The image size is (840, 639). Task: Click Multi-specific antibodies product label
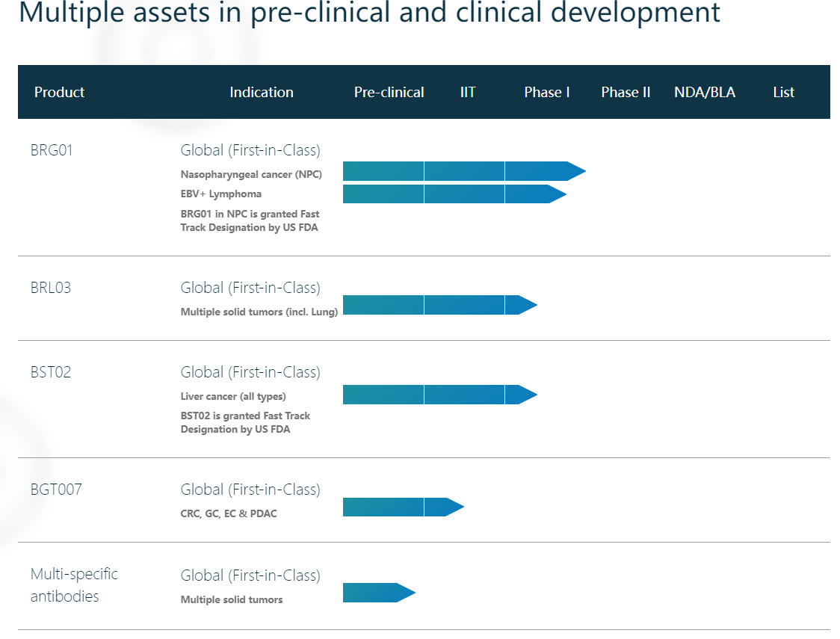point(74,585)
